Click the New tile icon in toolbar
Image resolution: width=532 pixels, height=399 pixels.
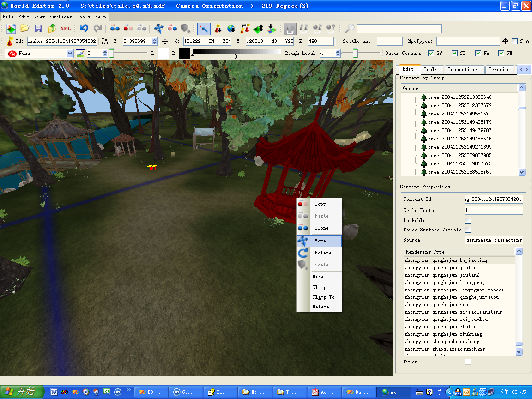pos(11,29)
